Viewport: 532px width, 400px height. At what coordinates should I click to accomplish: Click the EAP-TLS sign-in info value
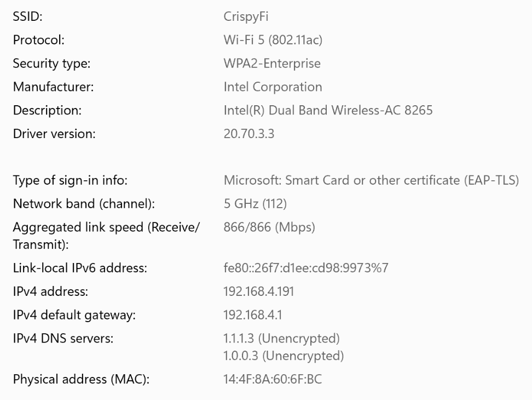pyautogui.click(x=371, y=180)
